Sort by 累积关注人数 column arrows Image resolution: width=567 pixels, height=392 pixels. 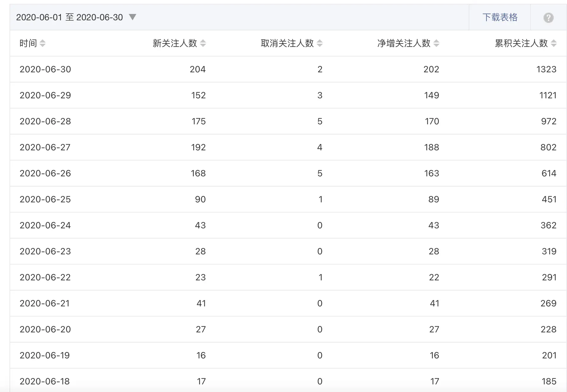[554, 43]
